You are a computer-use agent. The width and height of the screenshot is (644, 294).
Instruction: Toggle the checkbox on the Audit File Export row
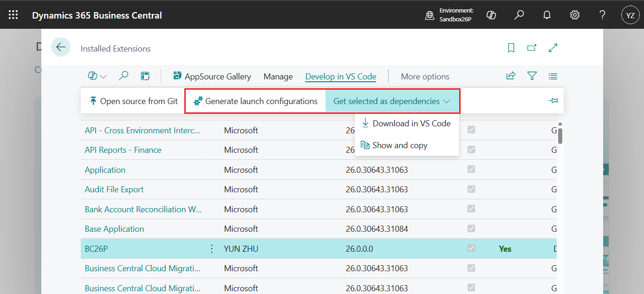[471, 189]
